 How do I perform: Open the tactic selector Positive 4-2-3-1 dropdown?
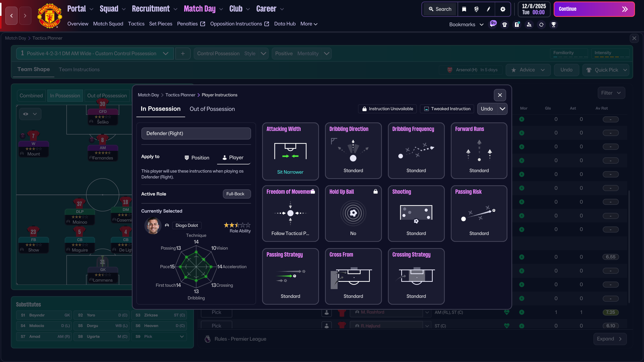[x=95, y=54]
